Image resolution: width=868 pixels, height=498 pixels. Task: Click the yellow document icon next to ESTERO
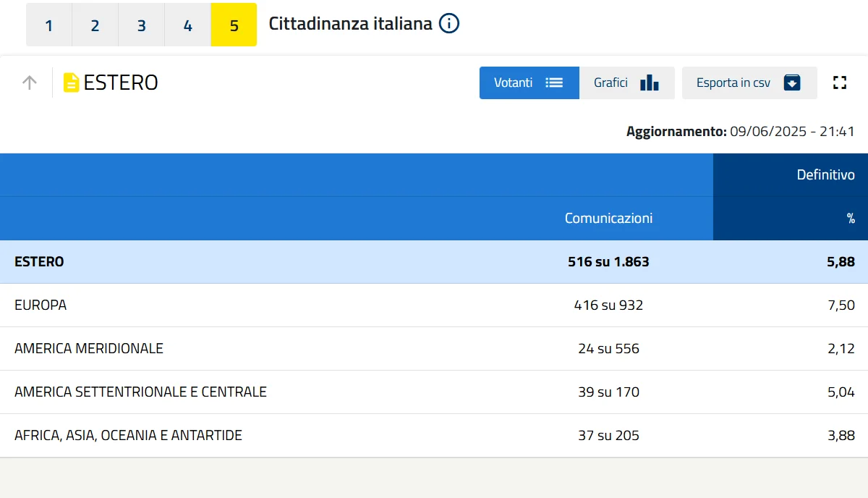tap(71, 83)
